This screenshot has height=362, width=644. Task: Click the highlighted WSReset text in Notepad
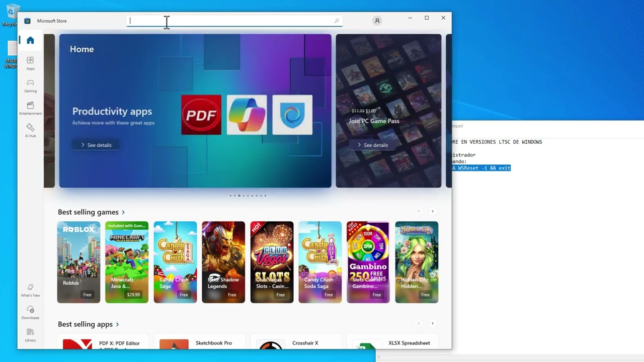tap(481, 168)
